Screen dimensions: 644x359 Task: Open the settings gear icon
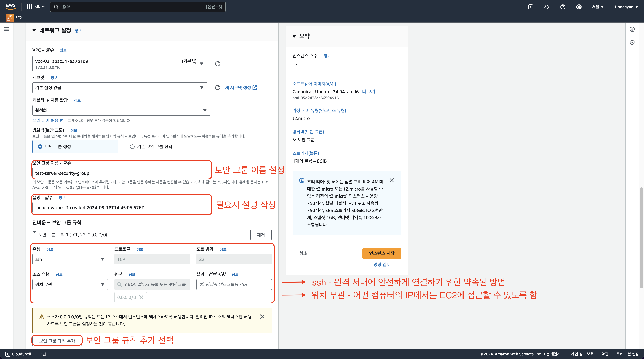click(x=579, y=7)
